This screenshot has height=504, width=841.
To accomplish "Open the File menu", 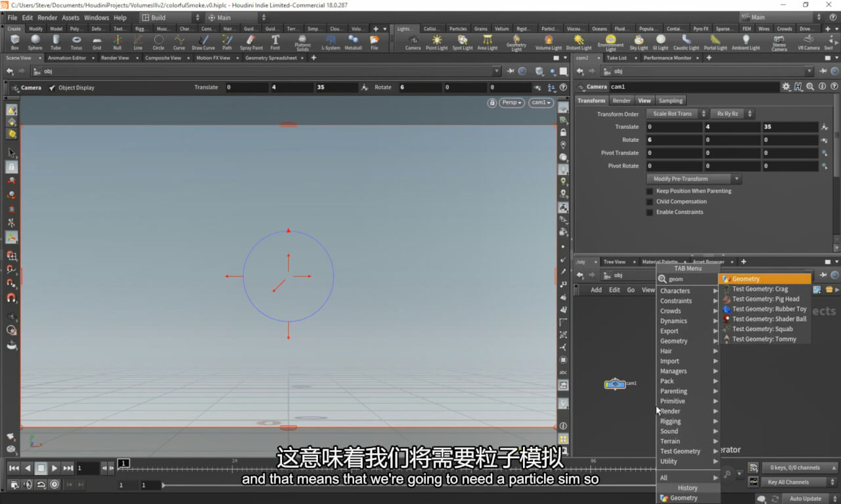I will point(12,18).
